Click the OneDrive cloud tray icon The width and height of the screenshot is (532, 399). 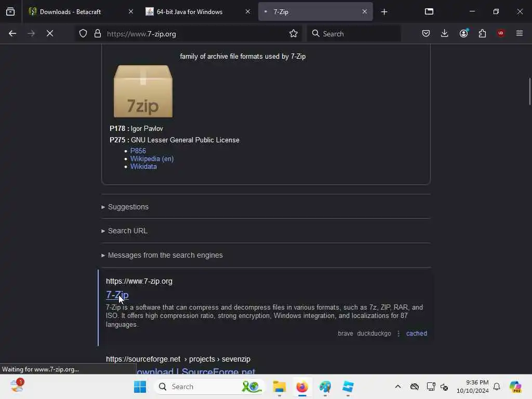tap(414, 387)
